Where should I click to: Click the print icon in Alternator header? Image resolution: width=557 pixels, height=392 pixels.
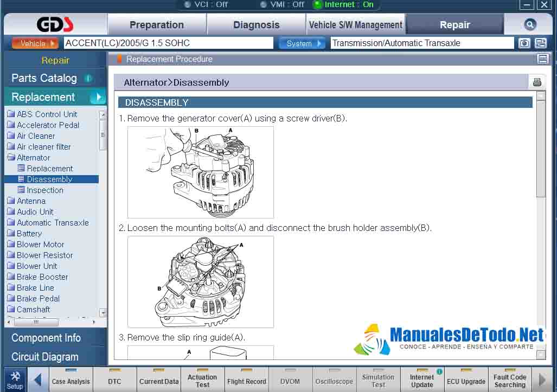click(537, 82)
